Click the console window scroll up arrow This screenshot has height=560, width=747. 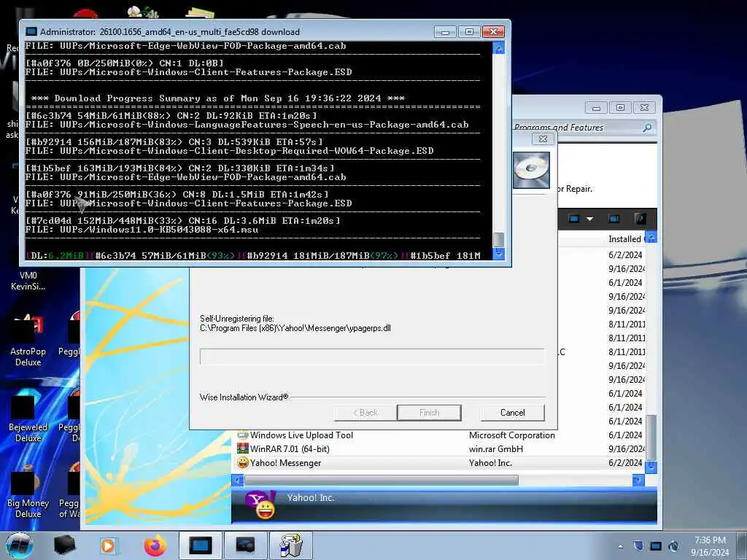498,48
